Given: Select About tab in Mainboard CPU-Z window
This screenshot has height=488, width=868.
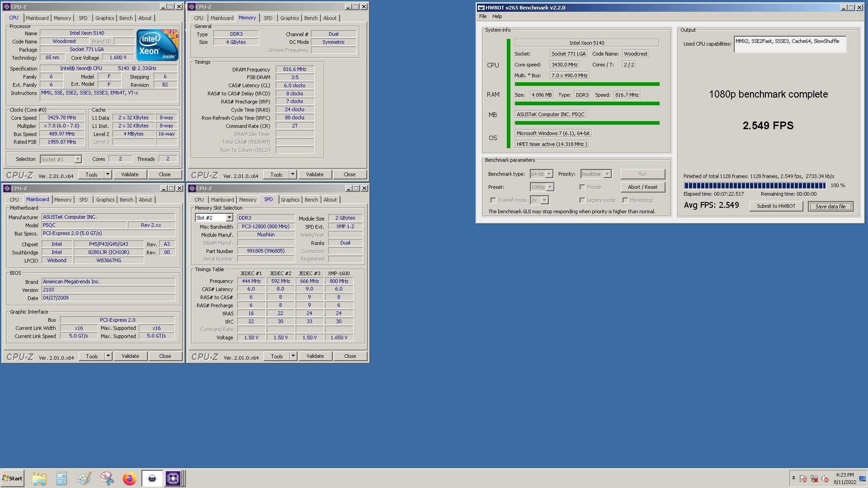Looking at the screenshot, I should (145, 200).
